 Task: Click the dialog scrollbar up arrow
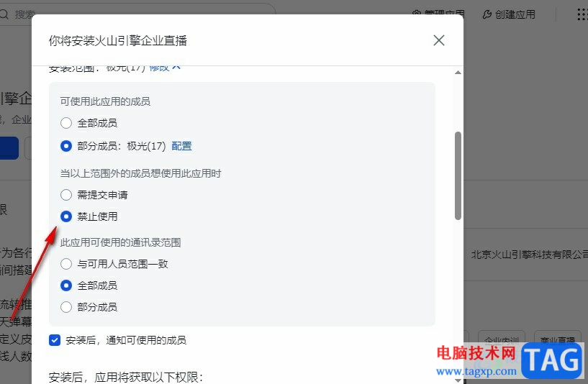pyautogui.click(x=458, y=73)
